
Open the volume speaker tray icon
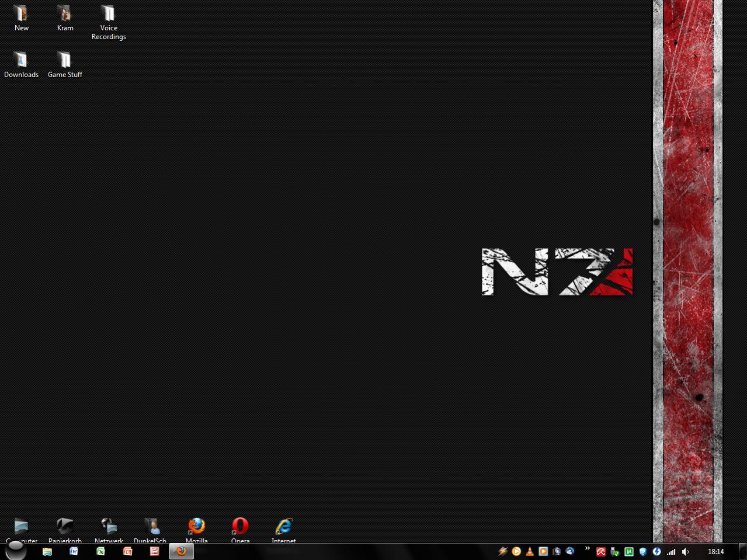686,552
